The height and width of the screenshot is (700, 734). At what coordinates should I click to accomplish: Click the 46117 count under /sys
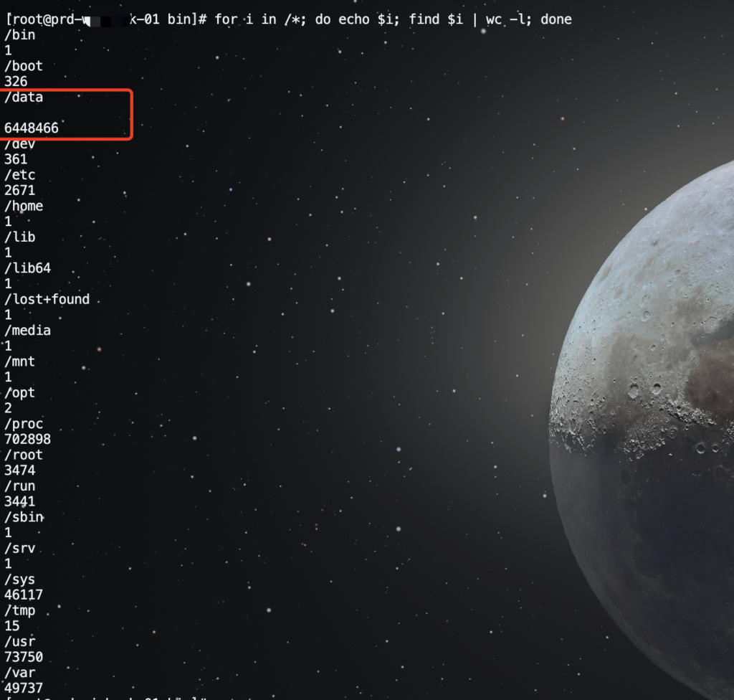[24, 595]
